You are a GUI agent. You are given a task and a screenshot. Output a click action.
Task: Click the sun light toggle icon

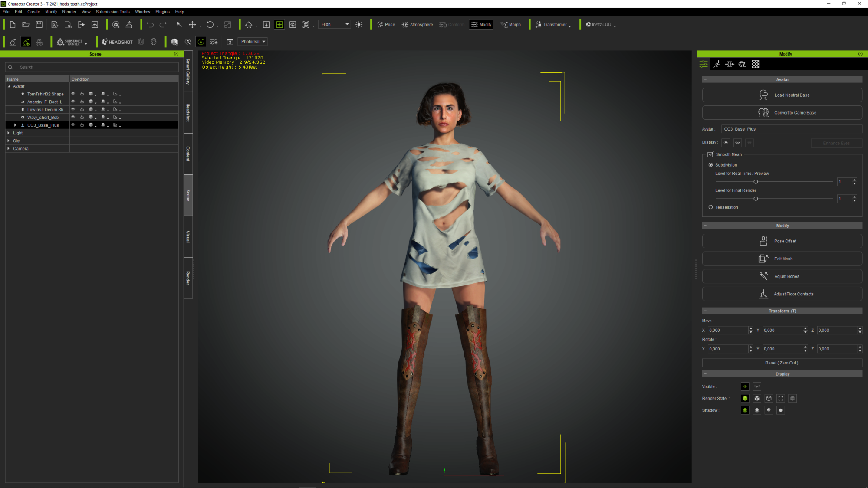tap(359, 25)
